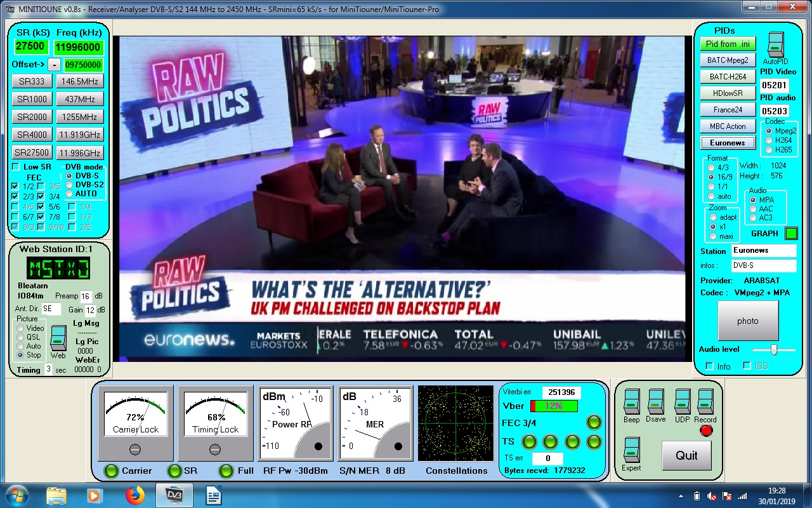Click the Timing Lock meter gauge

click(215, 424)
